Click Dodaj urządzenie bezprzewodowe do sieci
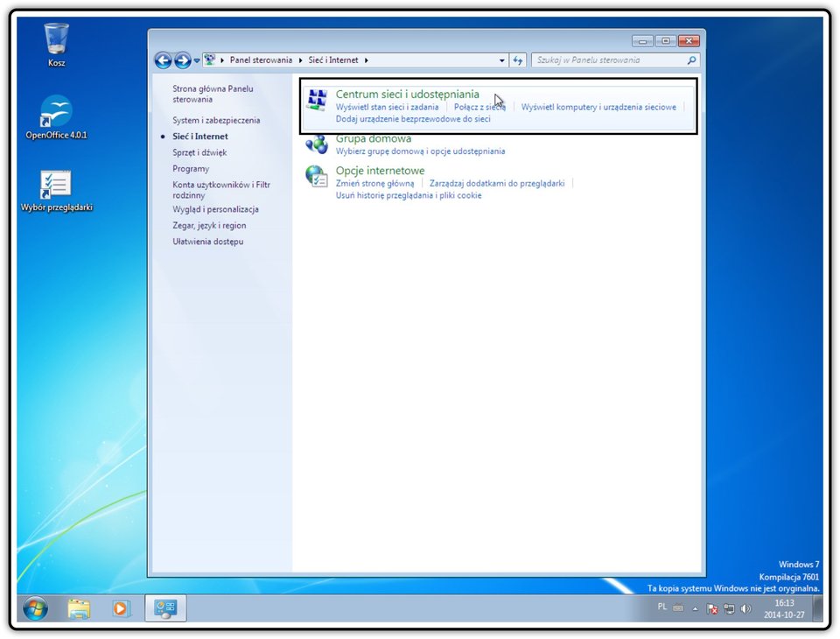The width and height of the screenshot is (840, 639). click(413, 119)
